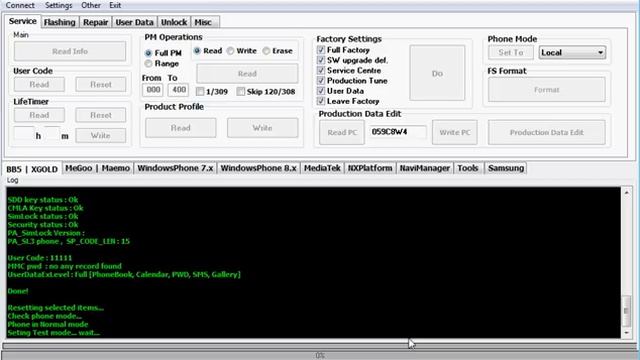Click LifeTimer Reset button
Screen dimensions: 640x360
click(101, 115)
